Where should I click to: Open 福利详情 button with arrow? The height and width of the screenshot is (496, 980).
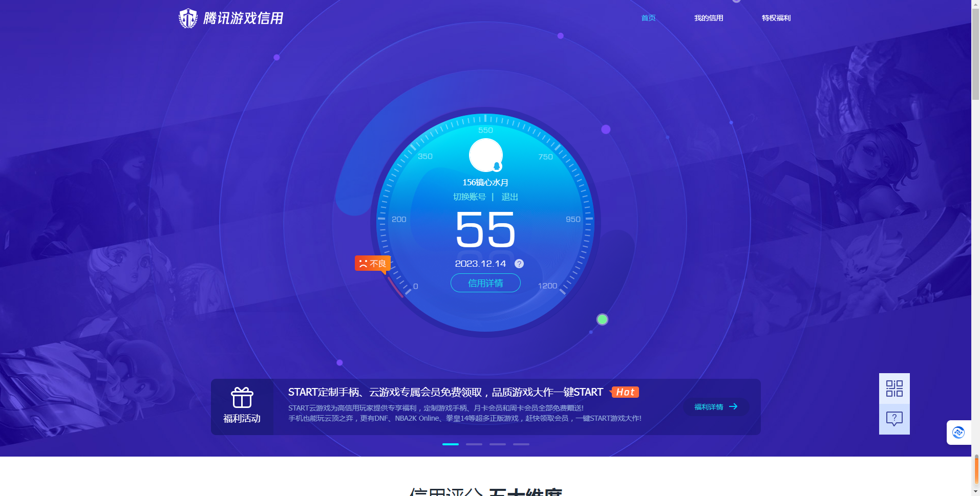pyautogui.click(x=716, y=407)
